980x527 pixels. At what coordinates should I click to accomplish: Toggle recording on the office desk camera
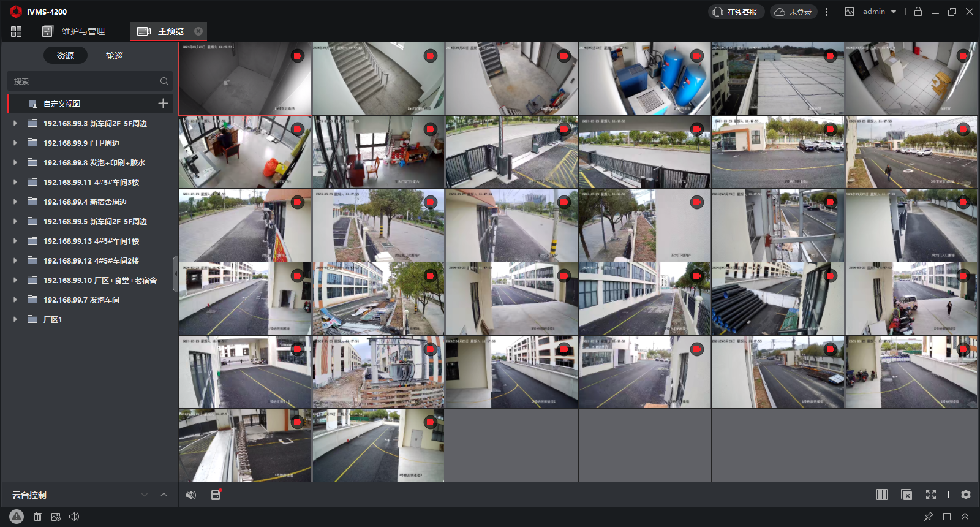point(297,129)
